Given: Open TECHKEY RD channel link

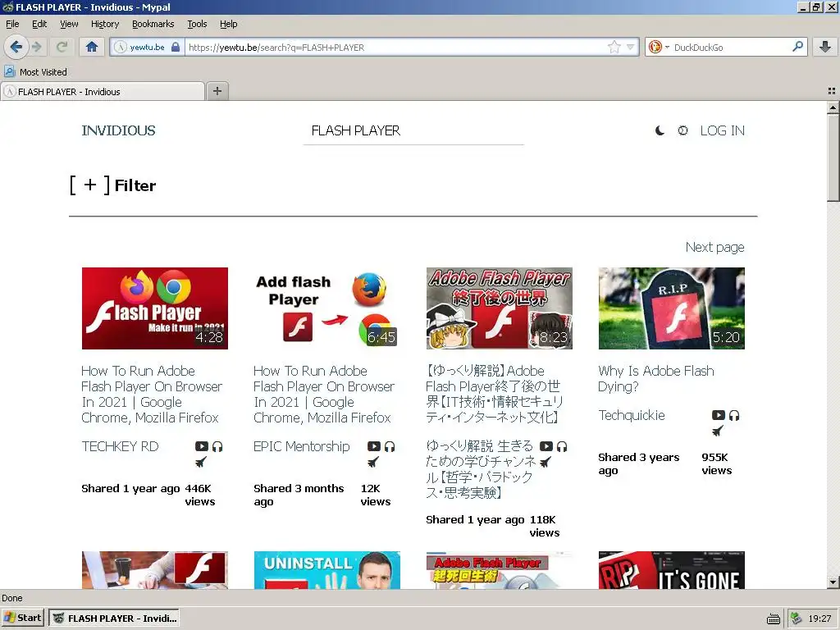Looking at the screenshot, I should tap(120, 446).
